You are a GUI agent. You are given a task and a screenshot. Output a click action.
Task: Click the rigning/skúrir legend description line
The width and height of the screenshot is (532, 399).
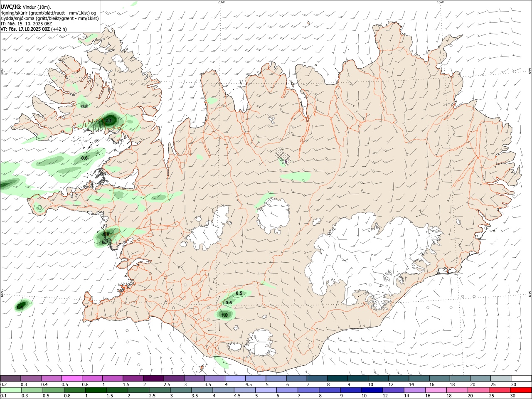click(48, 13)
